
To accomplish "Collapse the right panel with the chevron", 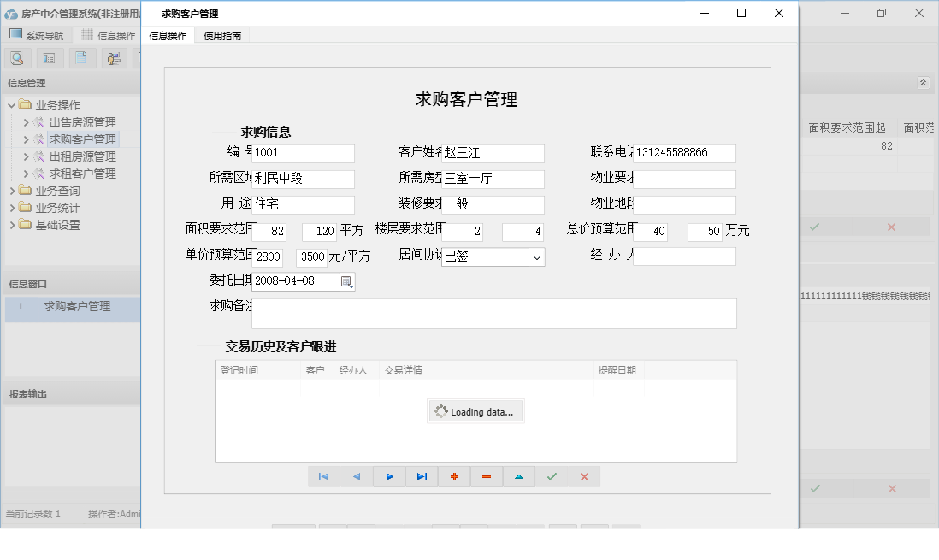I will coord(924,83).
